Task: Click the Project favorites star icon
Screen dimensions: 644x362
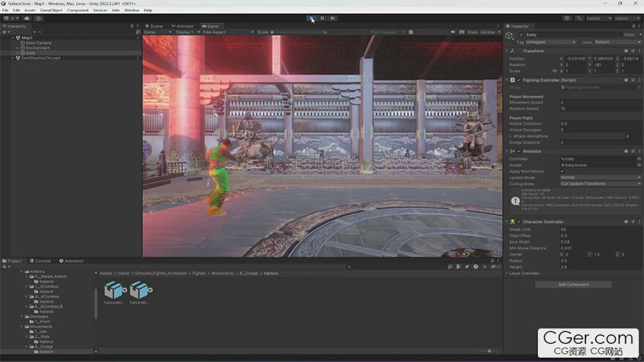Action: 484,267
